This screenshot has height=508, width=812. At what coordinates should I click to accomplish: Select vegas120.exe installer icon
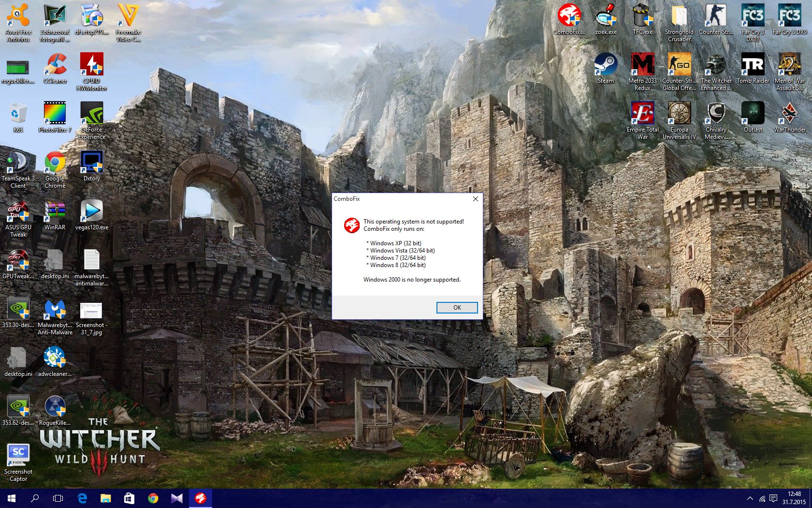coord(92,215)
